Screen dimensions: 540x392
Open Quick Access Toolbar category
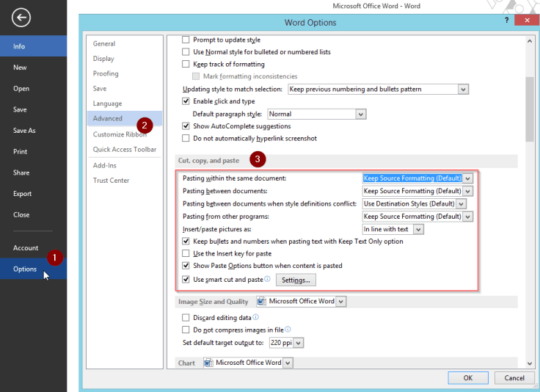point(124,149)
